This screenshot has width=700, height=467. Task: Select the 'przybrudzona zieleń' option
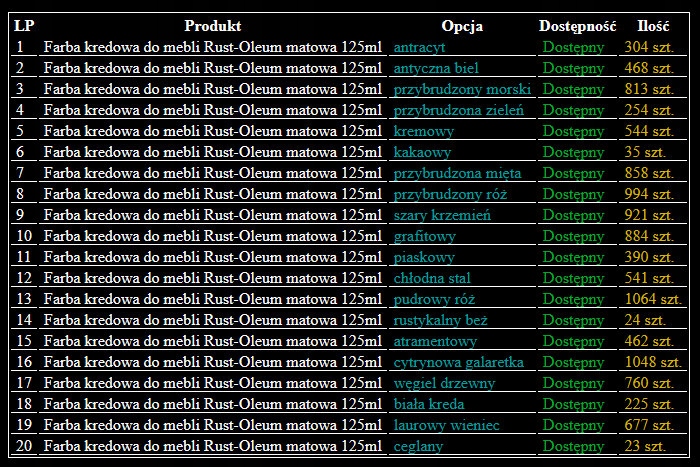(x=458, y=110)
